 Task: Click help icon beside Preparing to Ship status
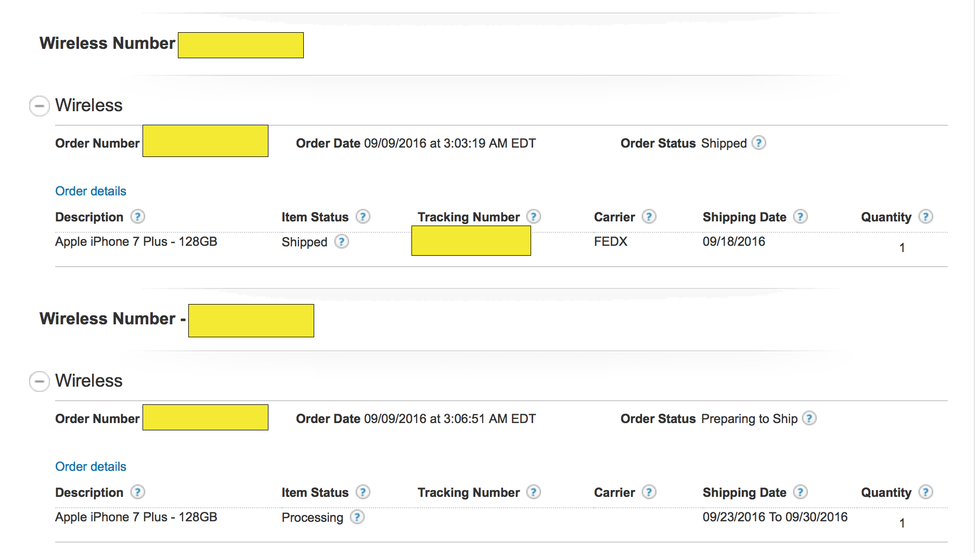[809, 418]
